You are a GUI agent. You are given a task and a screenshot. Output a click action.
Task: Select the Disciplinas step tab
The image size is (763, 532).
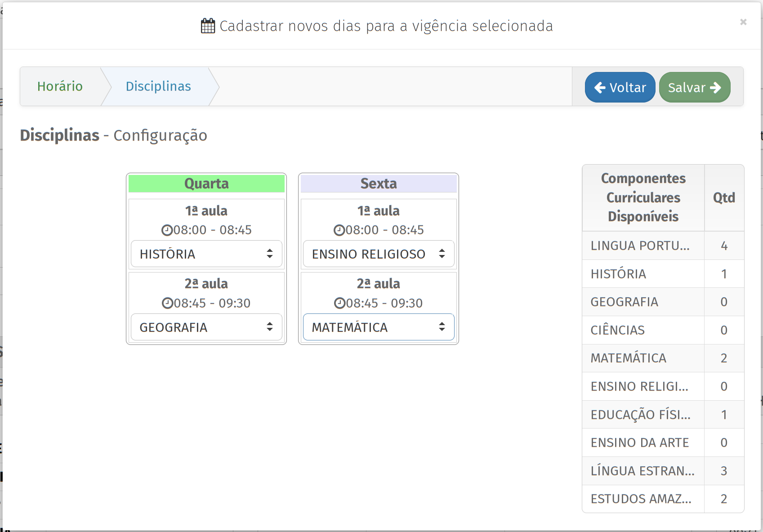(x=158, y=86)
